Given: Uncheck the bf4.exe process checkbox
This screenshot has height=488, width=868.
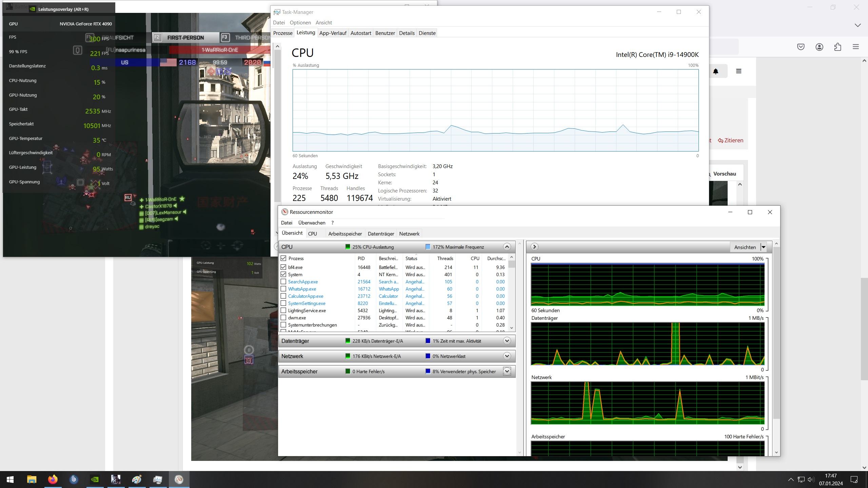Looking at the screenshot, I should [283, 267].
